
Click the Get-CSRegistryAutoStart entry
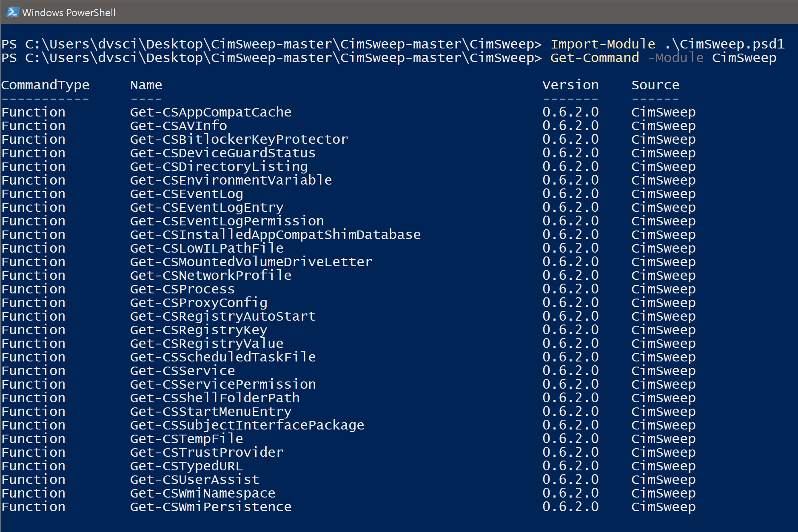point(223,316)
